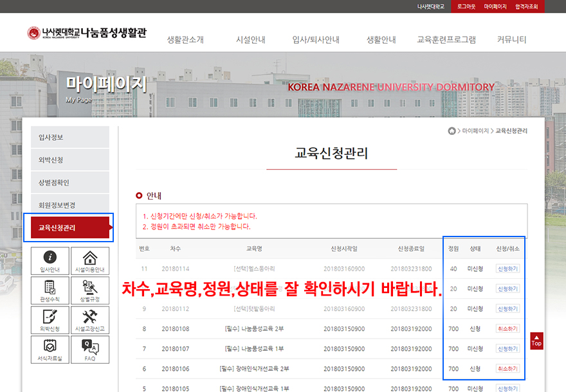The height and width of the screenshot is (392, 566).
Task: Select 교육신청관리 in sidebar
Action: click(70, 227)
